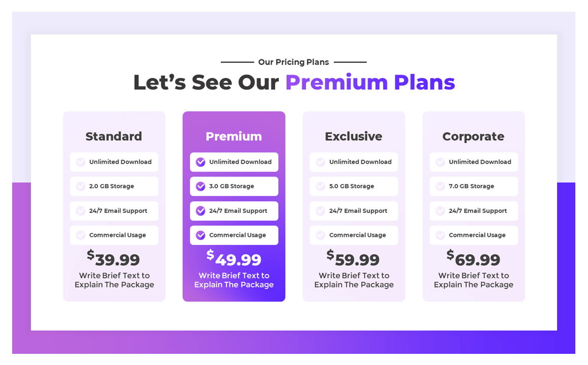Toggle the check beside Standard's Unlimited Download

pos(80,162)
